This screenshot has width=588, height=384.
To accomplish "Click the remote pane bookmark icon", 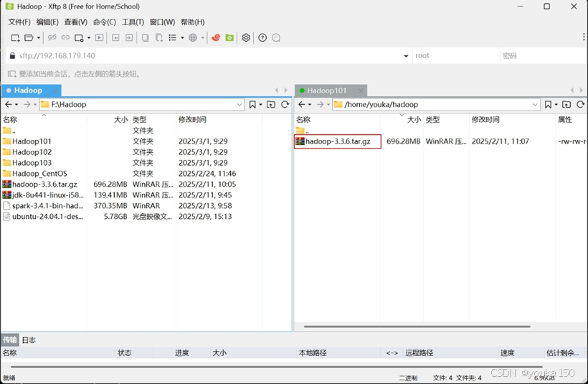I will pyautogui.click(x=548, y=104).
